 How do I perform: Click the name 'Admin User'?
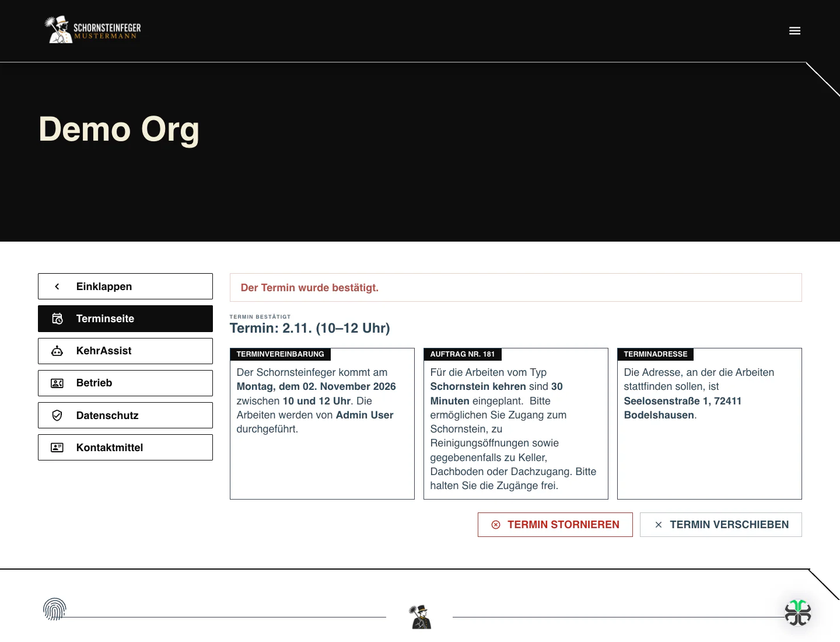coord(365,415)
